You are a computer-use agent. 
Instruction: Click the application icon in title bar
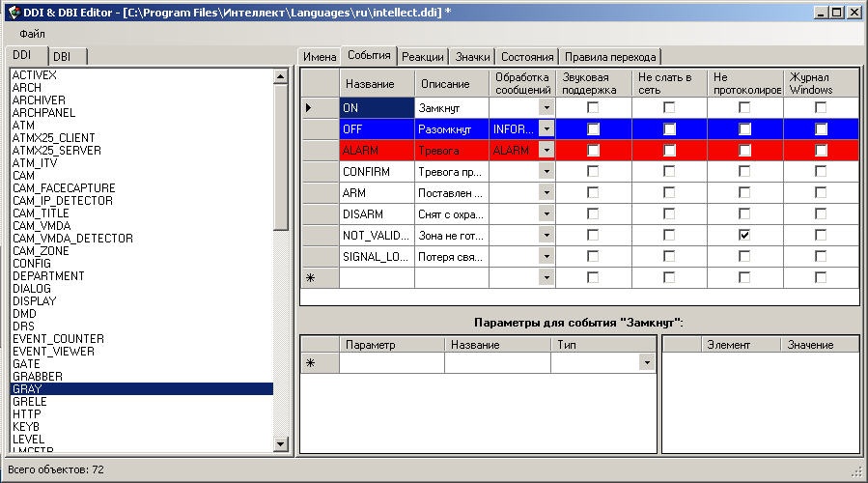pos(13,12)
